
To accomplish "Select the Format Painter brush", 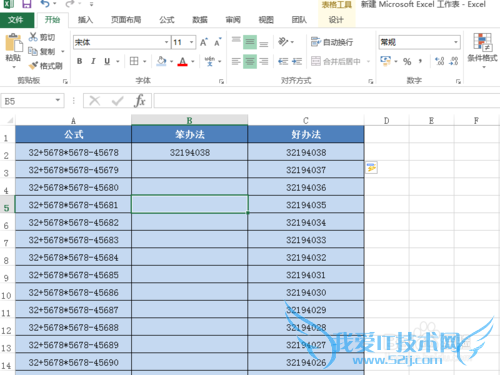I will 33,66.
